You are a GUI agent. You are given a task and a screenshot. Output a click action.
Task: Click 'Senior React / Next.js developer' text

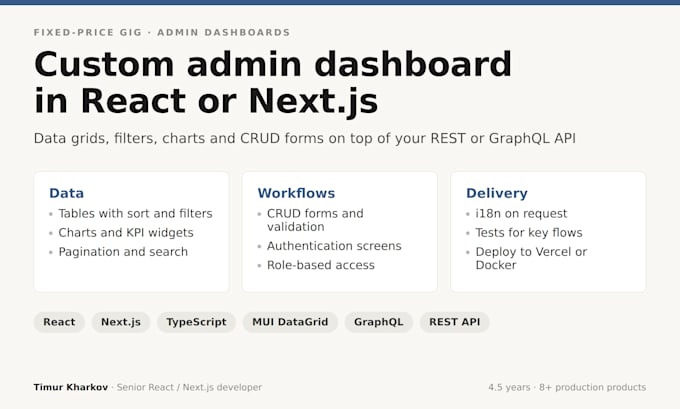[189, 387]
